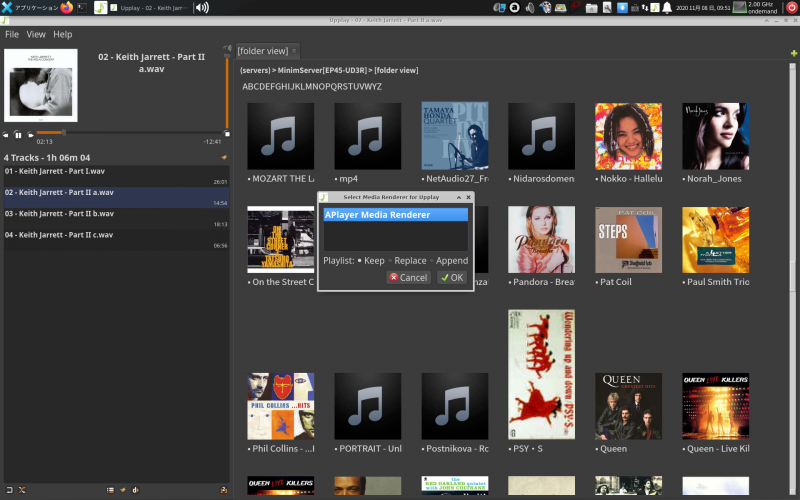Click the MinimServer[EP45-UD3R] breadcrumb link
800x500 pixels.
322,70
